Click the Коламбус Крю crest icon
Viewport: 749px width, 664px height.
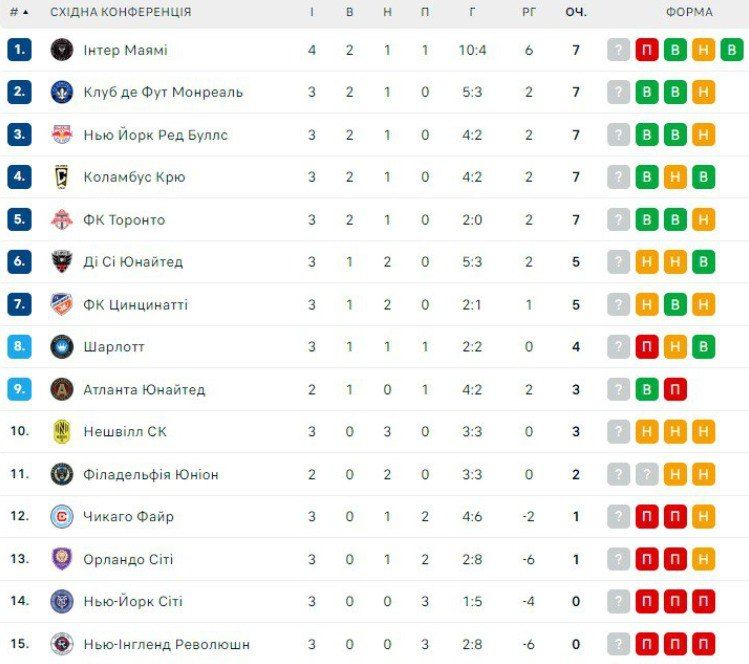[x=62, y=177]
